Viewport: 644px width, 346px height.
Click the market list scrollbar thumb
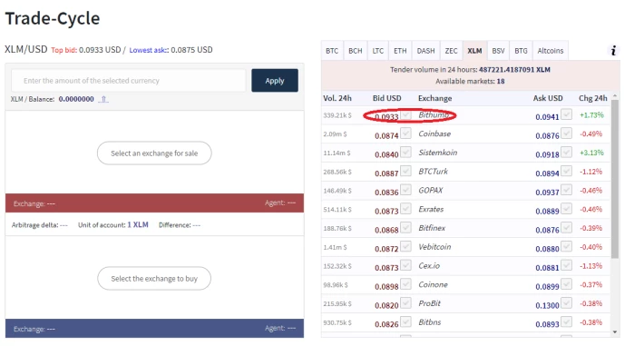pyautogui.click(x=615, y=179)
